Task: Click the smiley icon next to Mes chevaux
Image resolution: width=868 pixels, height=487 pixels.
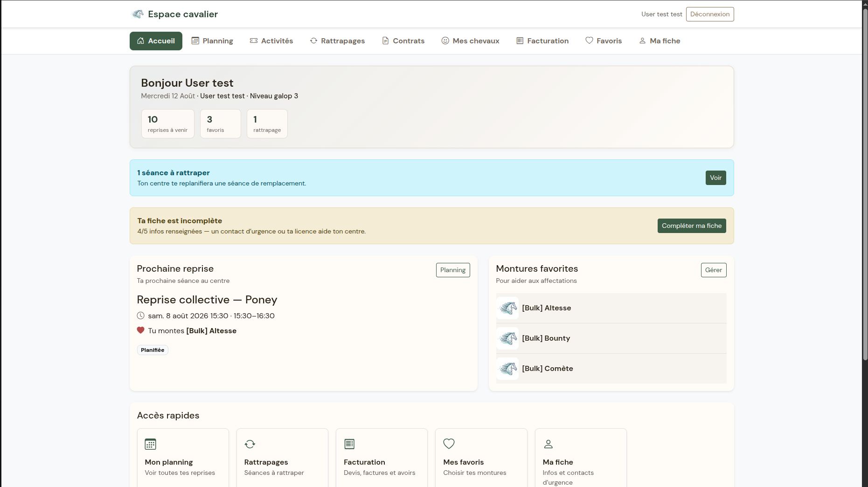Action: click(445, 41)
